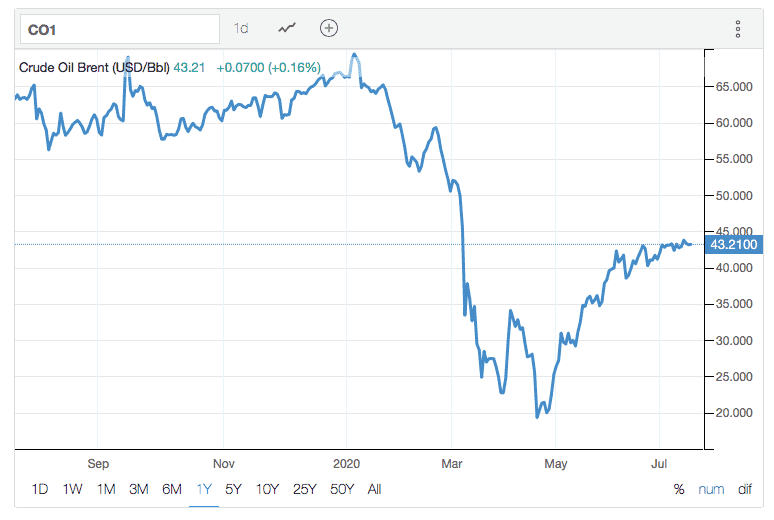Toggle dif scale mode
The width and height of the screenshot is (774, 520).
(x=744, y=489)
